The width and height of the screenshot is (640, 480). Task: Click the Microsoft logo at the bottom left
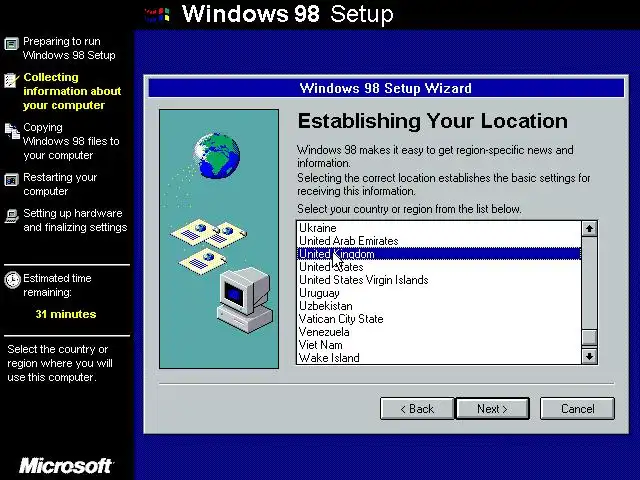click(66, 466)
